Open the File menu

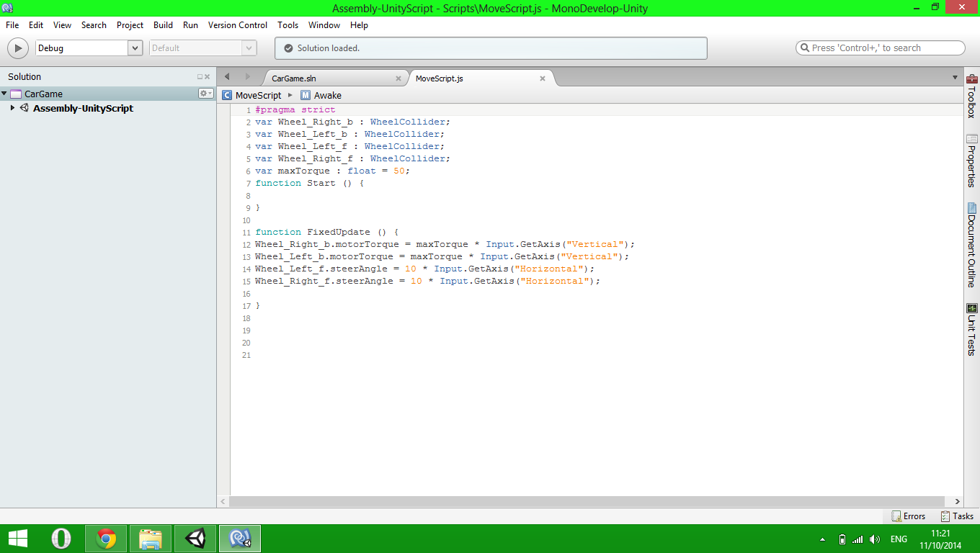(x=12, y=24)
